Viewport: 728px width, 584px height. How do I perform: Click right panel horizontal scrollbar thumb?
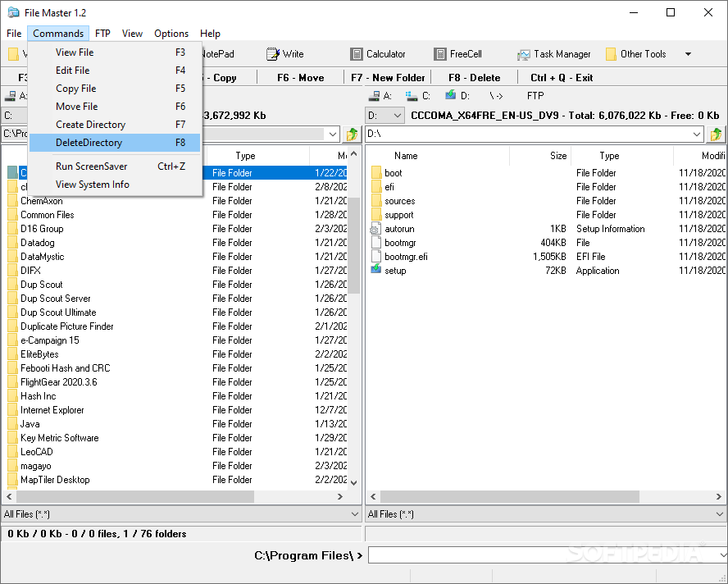pos(510,496)
